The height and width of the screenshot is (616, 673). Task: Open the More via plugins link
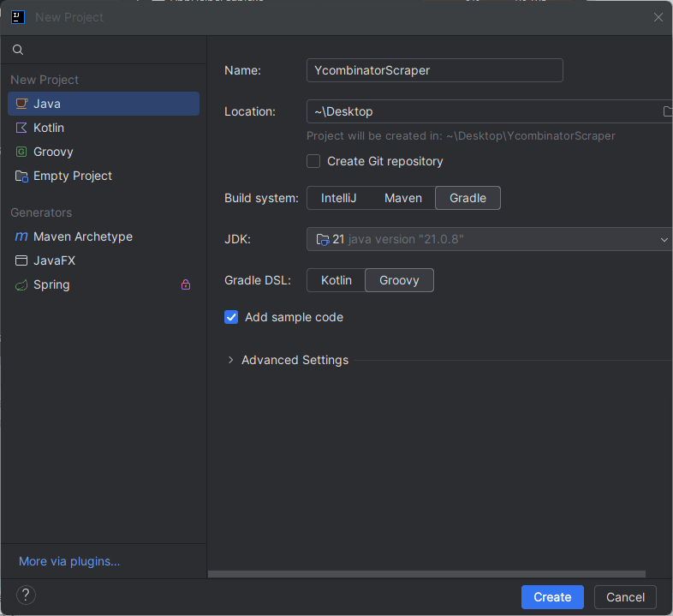tap(69, 561)
